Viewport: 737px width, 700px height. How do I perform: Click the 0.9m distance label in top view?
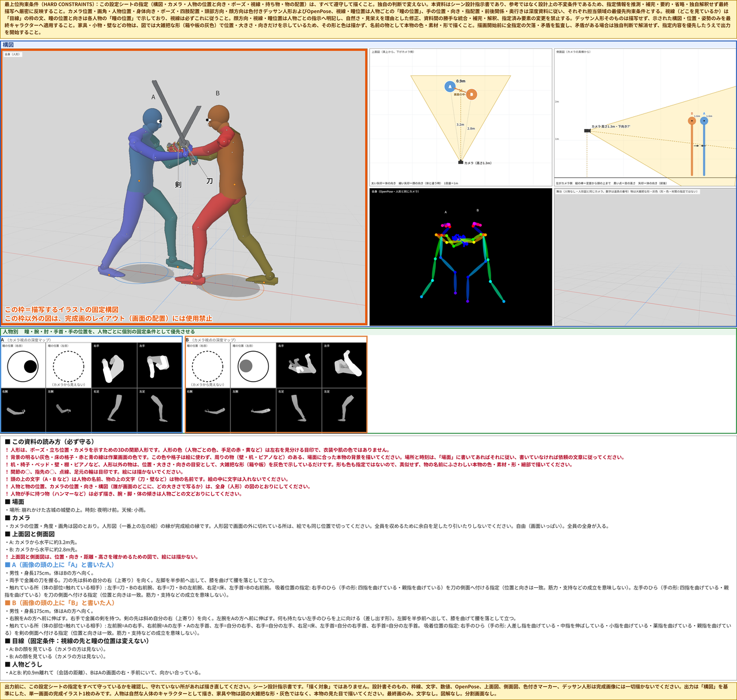click(x=461, y=81)
